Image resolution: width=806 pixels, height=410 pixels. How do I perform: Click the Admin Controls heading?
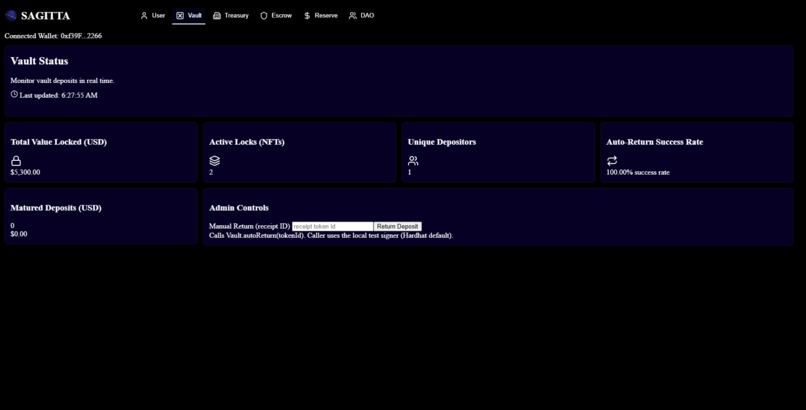[x=239, y=208]
